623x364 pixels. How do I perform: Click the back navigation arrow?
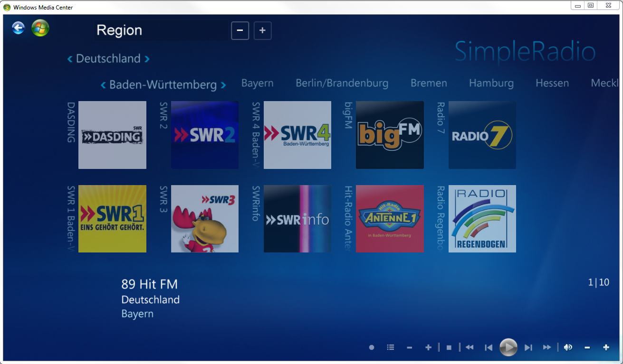click(18, 28)
